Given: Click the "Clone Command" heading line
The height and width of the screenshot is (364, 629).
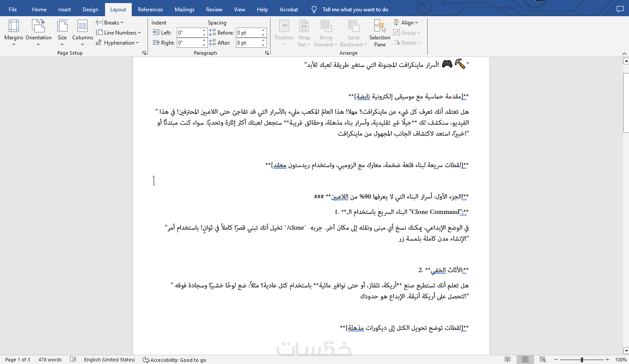Looking at the screenshot, I should coord(401,212).
